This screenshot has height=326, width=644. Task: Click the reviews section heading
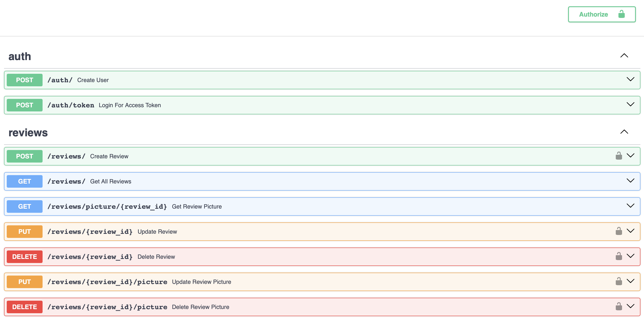click(28, 133)
